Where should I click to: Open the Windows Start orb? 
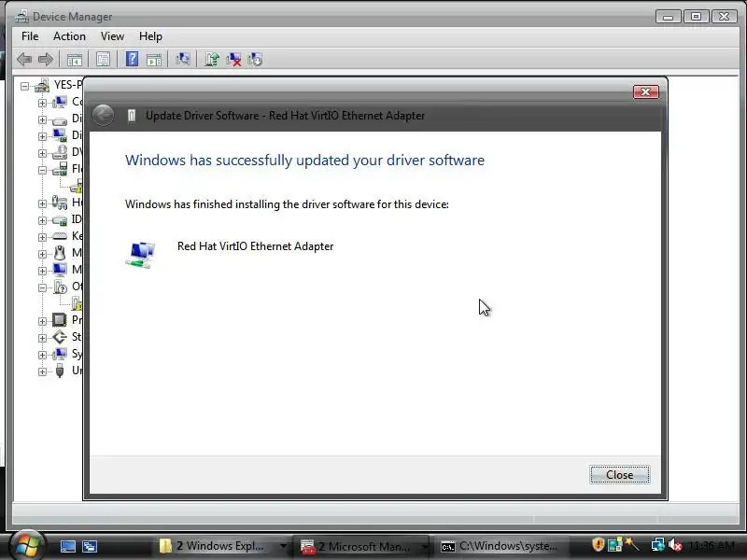click(x=27, y=546)
